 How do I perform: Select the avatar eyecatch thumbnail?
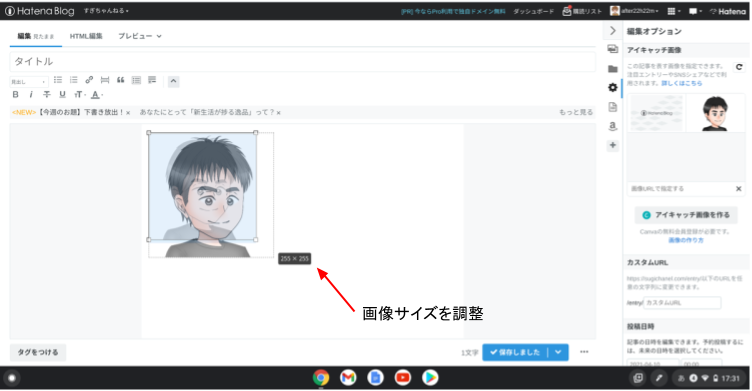pos(715,113)
